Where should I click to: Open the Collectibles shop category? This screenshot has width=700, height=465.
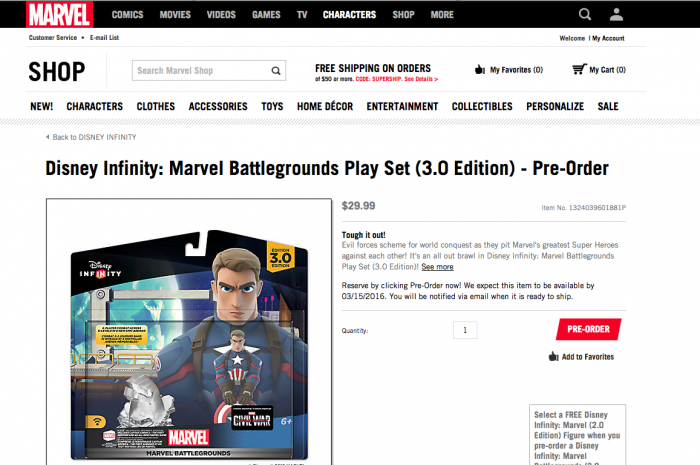(x=482, y=107)
